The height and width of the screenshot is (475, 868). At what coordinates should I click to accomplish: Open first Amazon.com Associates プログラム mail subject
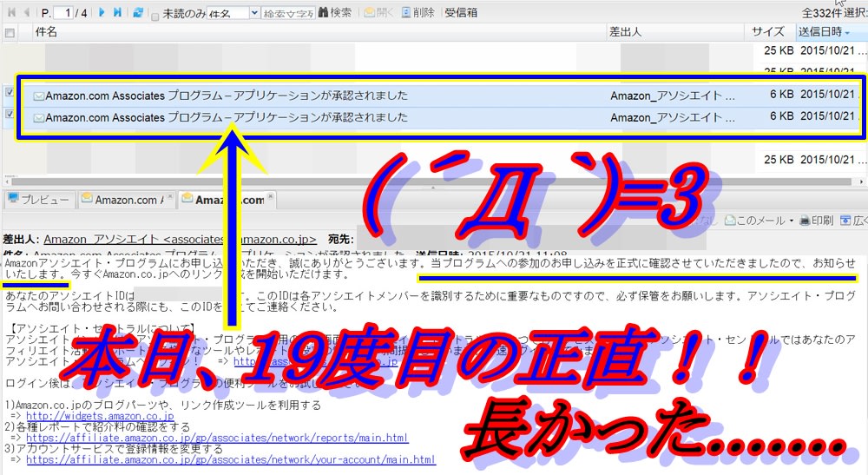coord(227,96)
